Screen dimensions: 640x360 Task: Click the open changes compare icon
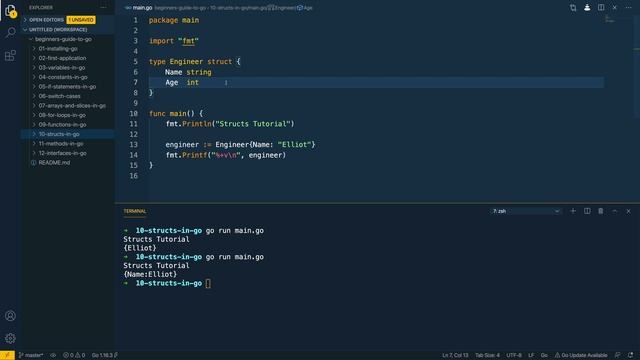point(573,7)
